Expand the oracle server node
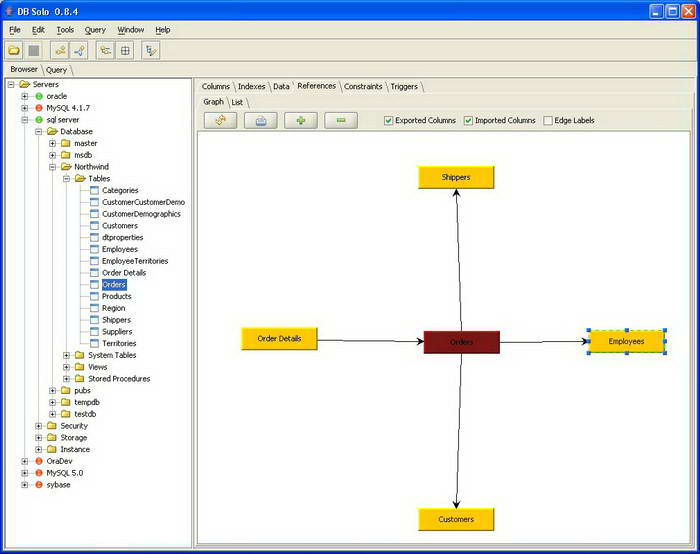The image size is (700, 554). [25, 96]
